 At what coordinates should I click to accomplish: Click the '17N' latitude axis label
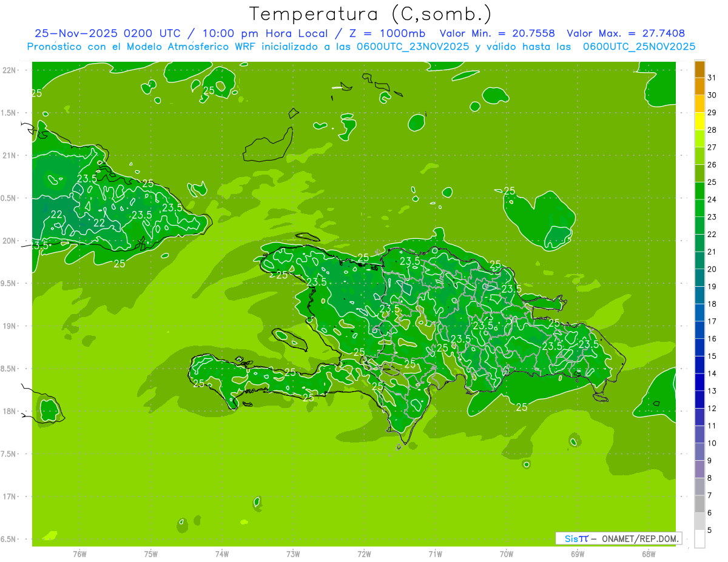point(10,497)
